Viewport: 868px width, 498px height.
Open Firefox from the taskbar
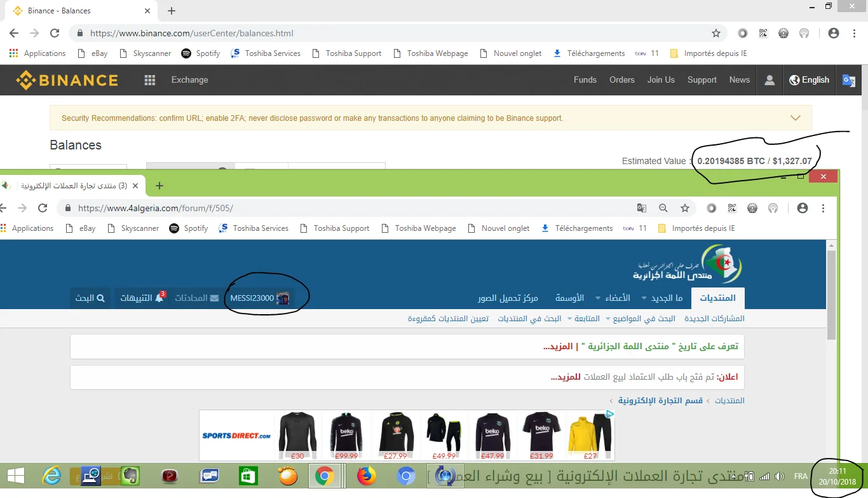tap(366, 476)
